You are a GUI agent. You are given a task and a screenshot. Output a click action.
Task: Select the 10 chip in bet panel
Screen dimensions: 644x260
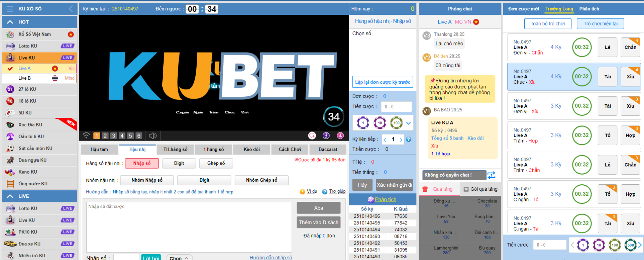point(380,123)
